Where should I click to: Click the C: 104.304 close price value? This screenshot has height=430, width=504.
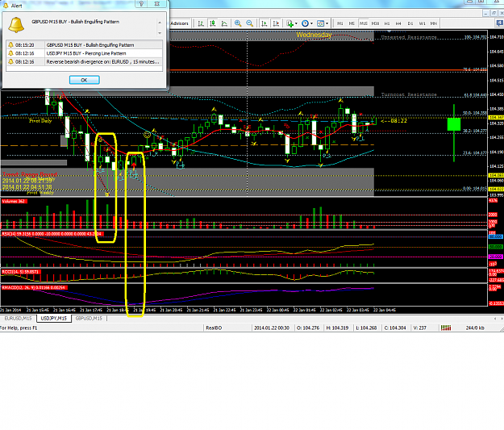point(395,328)
